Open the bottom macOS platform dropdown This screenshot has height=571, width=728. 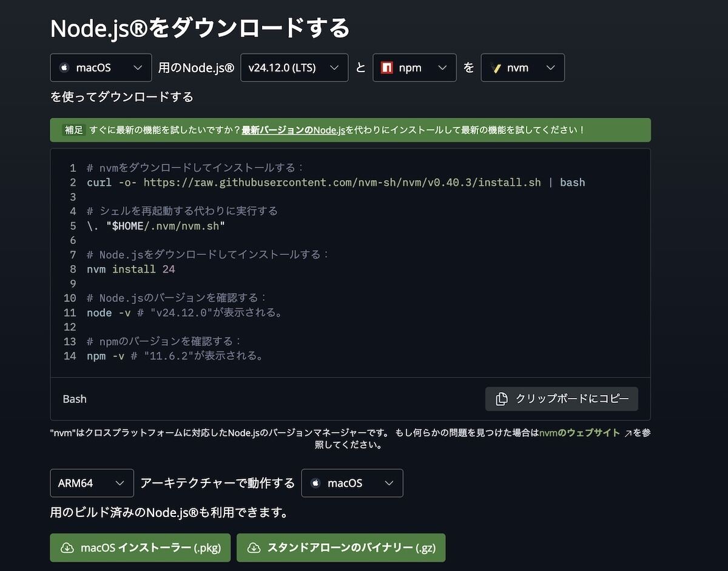click(x=352, y=483)
